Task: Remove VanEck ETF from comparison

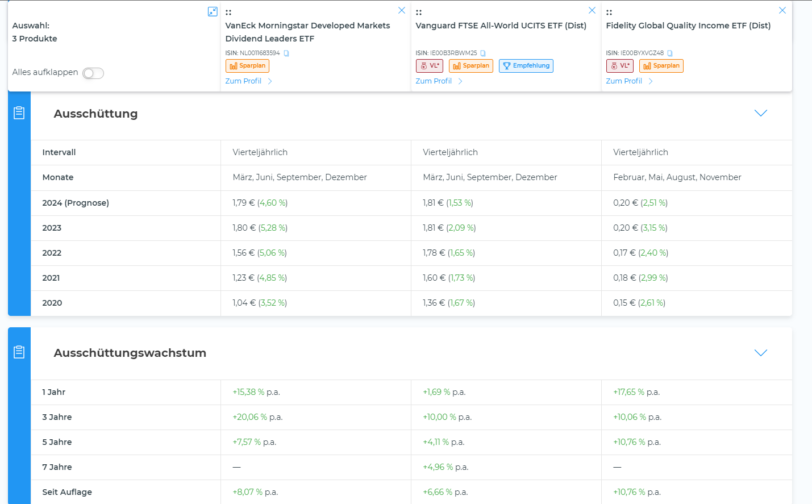Action: [402, 10]
